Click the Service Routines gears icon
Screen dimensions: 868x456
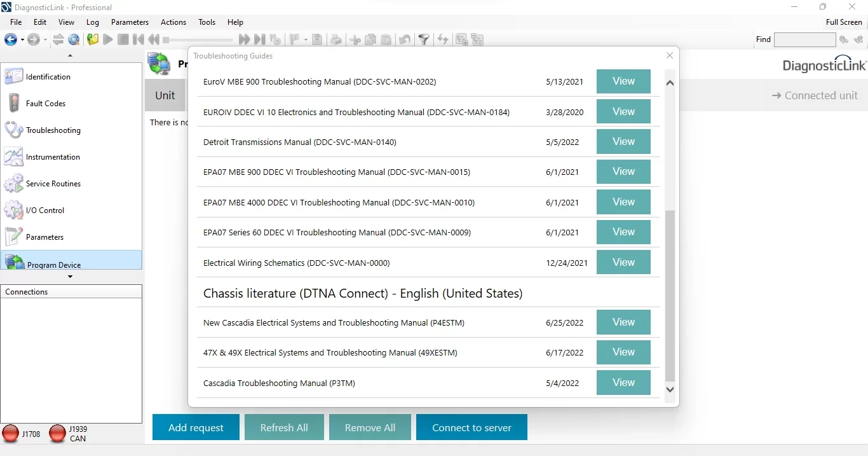[x=14, y=184]
